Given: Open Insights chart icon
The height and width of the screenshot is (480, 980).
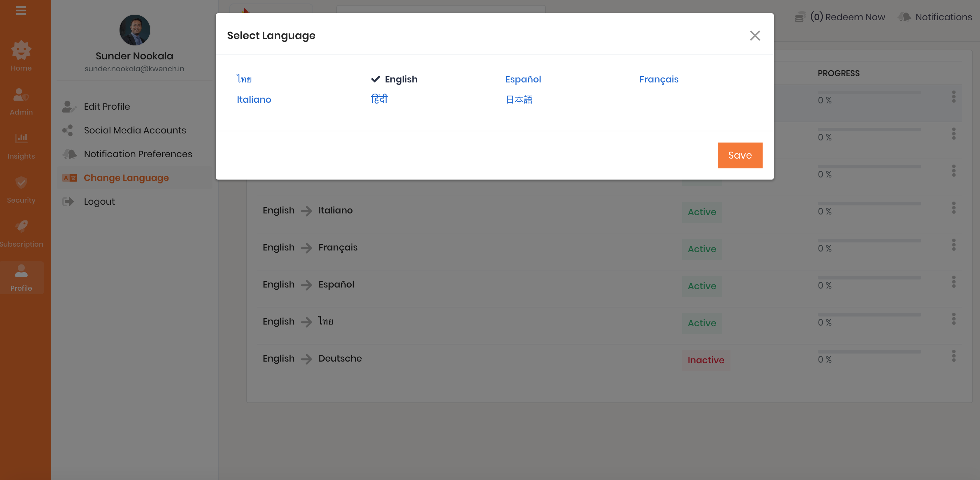Looking at the screenshot, I should [21, 138].
